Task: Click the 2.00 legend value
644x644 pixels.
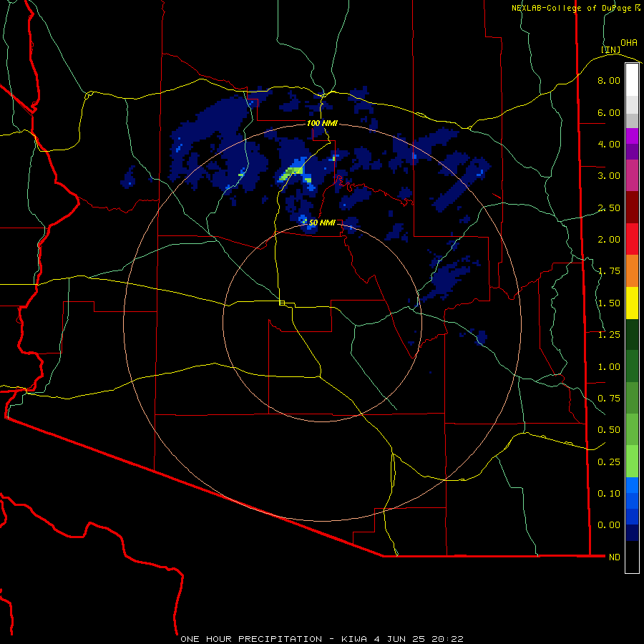Action: click(x=609, y=240)
